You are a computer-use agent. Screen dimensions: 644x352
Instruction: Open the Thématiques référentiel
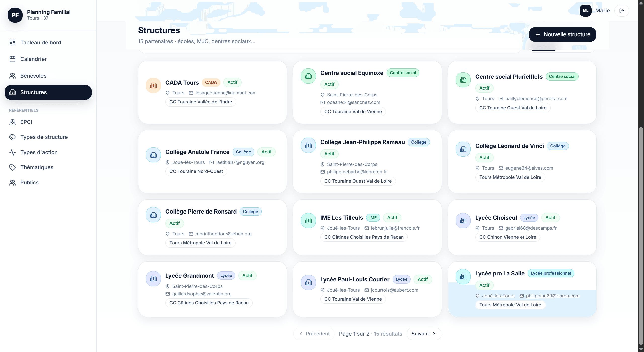tap(48, 167)
